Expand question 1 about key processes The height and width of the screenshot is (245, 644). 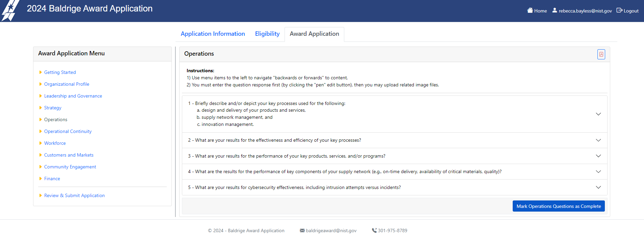coord(598,114)
